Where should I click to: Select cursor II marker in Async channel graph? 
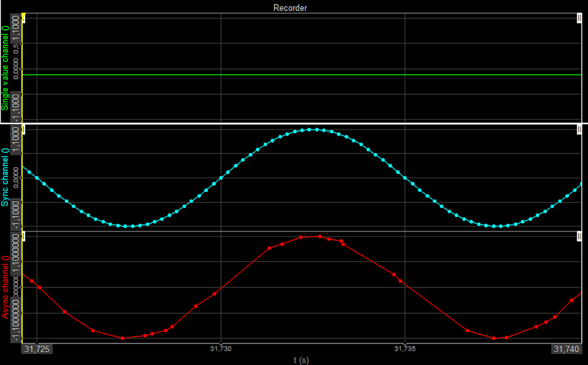(579, 236)
